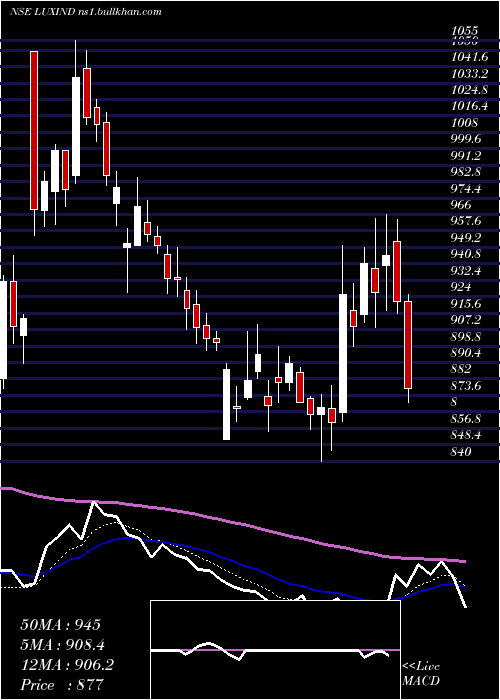Click the 940.8 price axis label
Image resolution: width=500 pixels, height=700 pixels.
[x=467, y=254]
